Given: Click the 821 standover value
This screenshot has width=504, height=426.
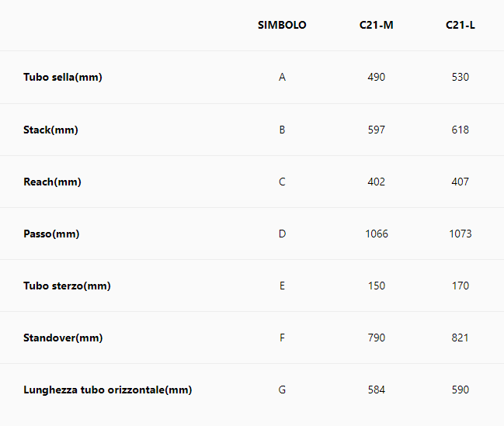Looking at the screenshot, I should point(460,338).
